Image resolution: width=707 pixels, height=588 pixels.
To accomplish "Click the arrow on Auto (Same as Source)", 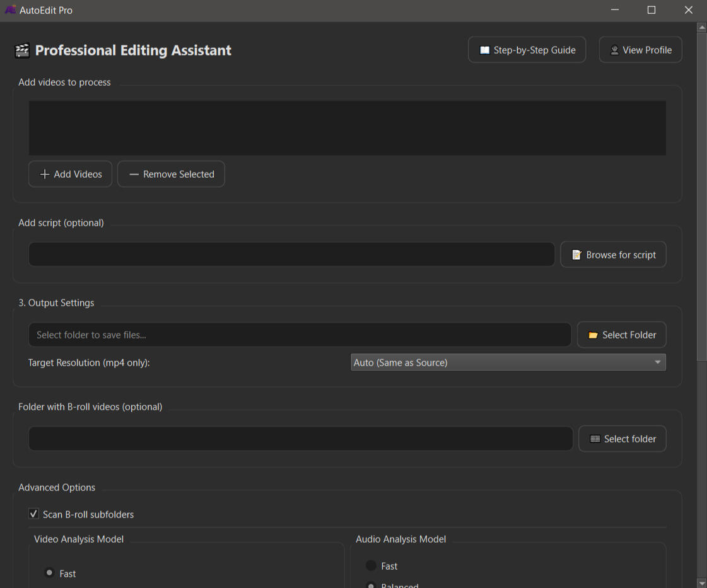I will pos(657,362).
